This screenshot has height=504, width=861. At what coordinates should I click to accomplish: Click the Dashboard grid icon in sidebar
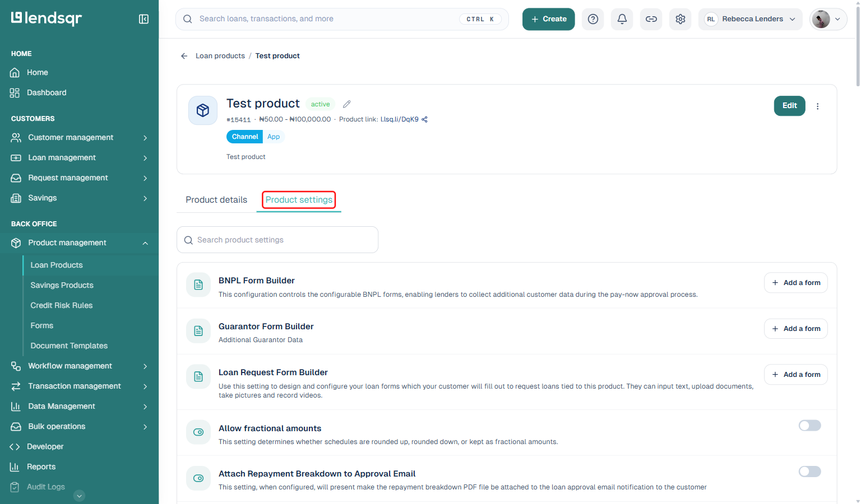(x=15, y=93)
